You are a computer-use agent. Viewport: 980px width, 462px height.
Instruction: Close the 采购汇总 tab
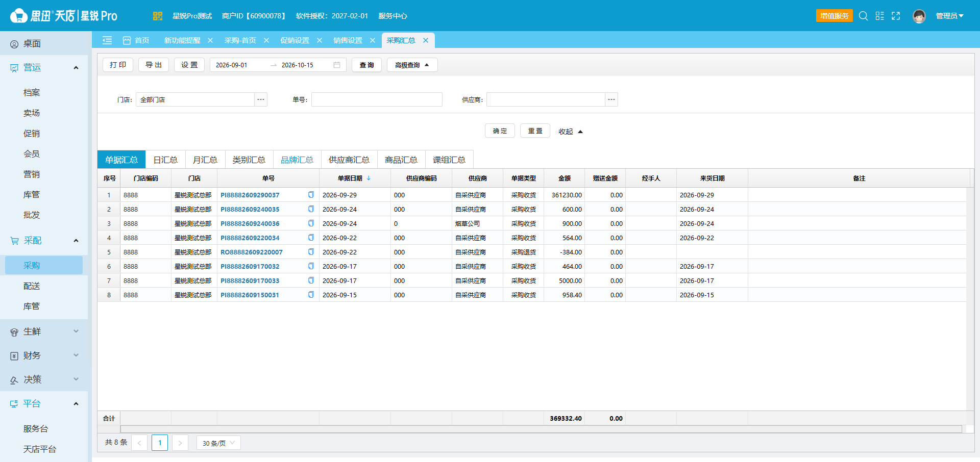coord(426,40)
